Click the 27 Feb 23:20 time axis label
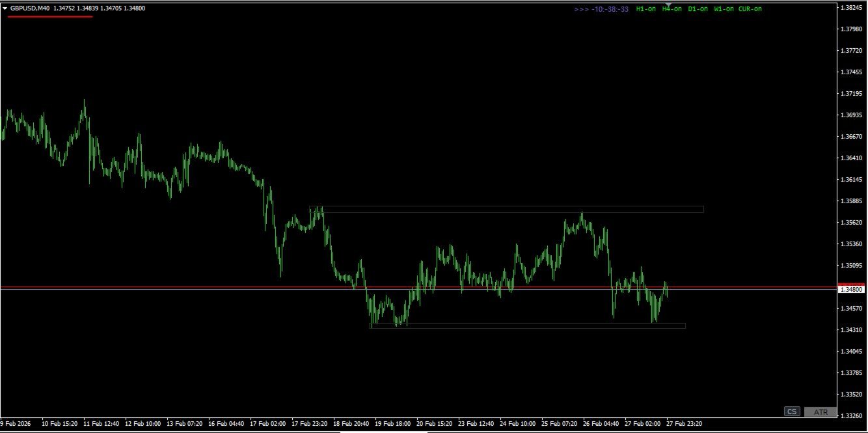The height and width of the screenshot is (433, 868). click(684, 423)
